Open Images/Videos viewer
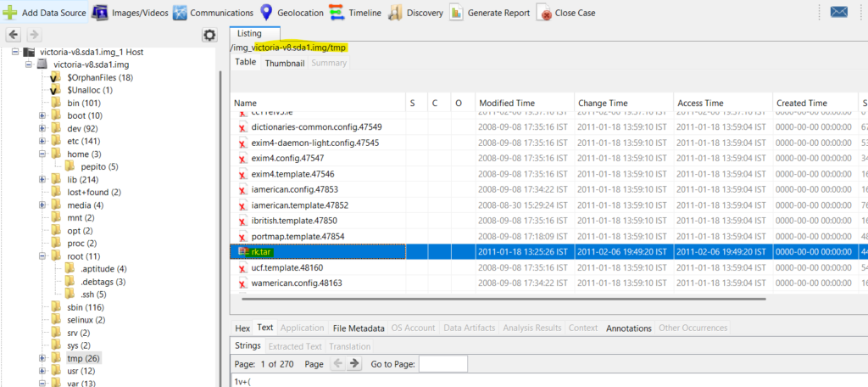Screen dimensions: 868x387 pos(130,12)
